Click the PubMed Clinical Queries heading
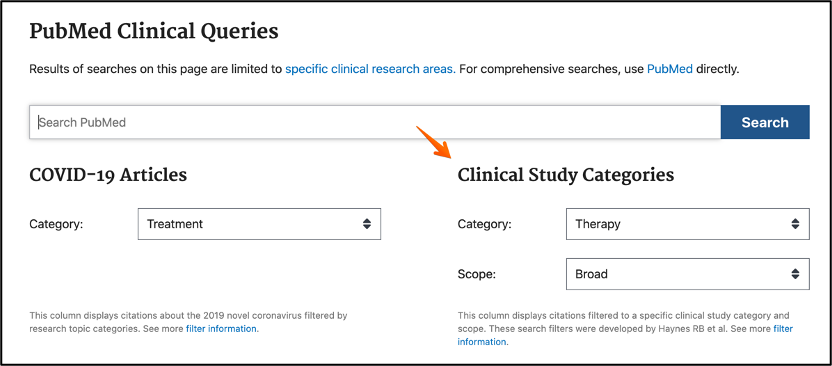Image resolution: width=832 pixels, height=366 pixels. pyautogui.click(x=154, y=31)
